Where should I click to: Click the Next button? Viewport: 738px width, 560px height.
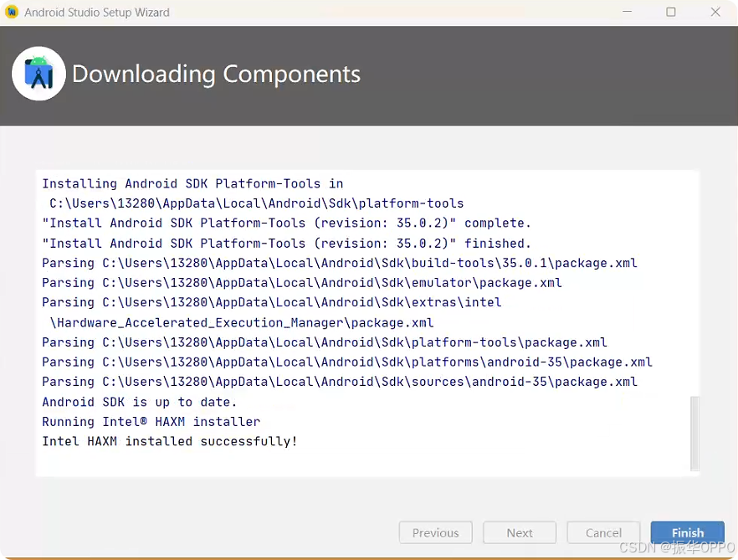[x=520, y=532]
